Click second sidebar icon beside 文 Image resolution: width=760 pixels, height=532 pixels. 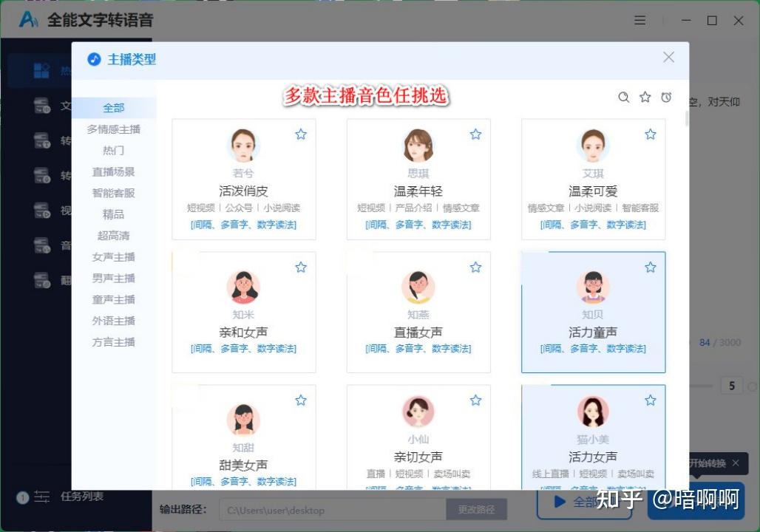[41, 106]
